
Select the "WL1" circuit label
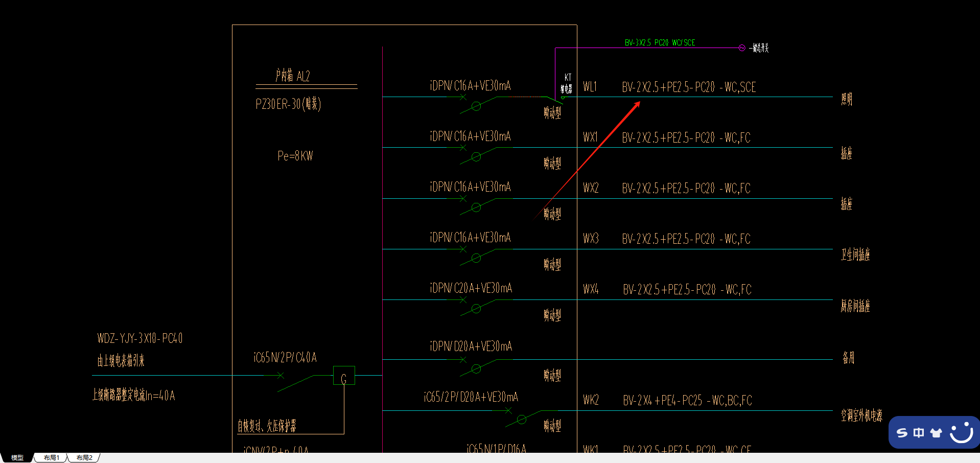[x=590, y=87]
